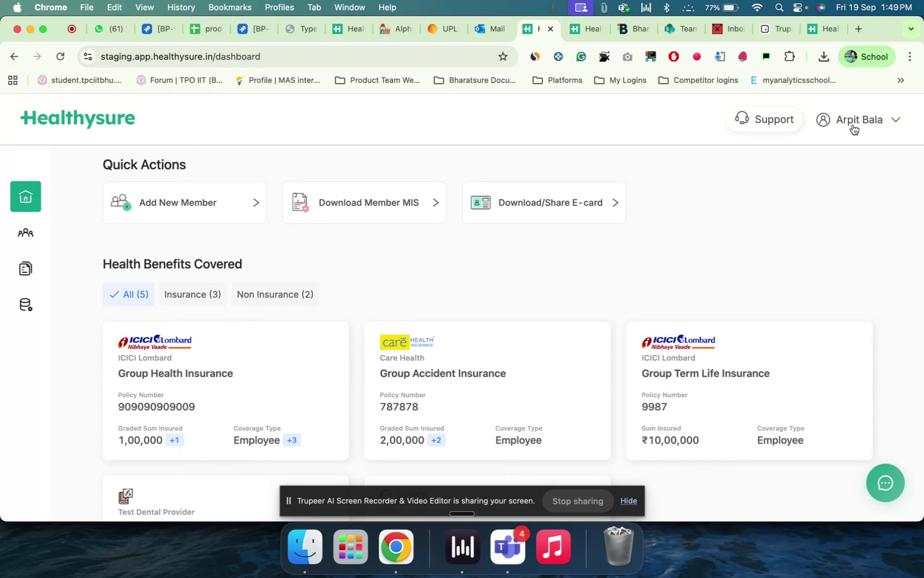924x578 pixels.
Task: Open the chat support widget
Action: (x=885, y=483)
